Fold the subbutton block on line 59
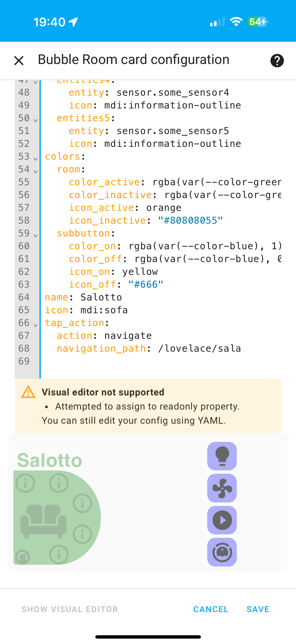Image resolution: width=296 pixels, height=644 pixels. 35,235
